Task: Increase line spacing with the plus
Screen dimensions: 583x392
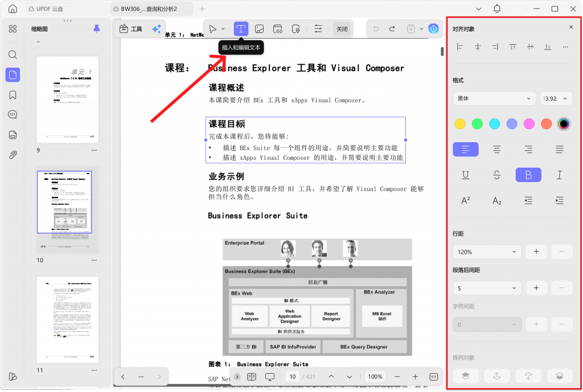Action: pos(536,252)
